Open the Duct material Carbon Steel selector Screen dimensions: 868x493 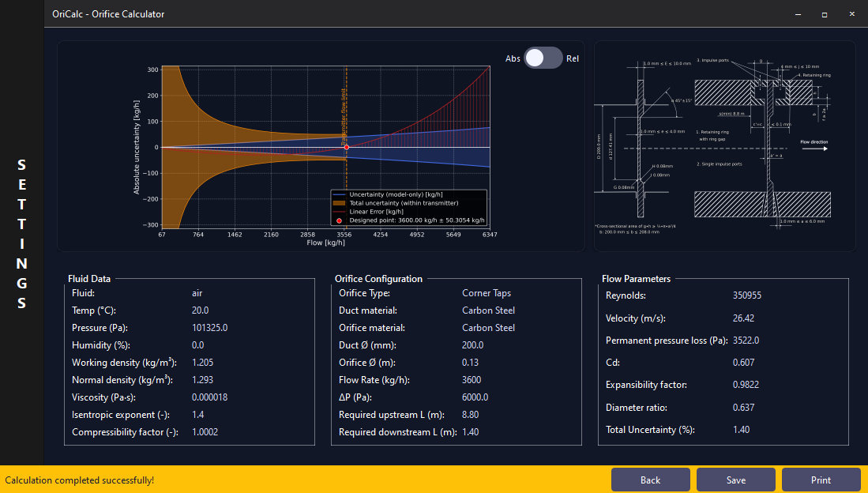pyautogui.click(x=488, y=310)
